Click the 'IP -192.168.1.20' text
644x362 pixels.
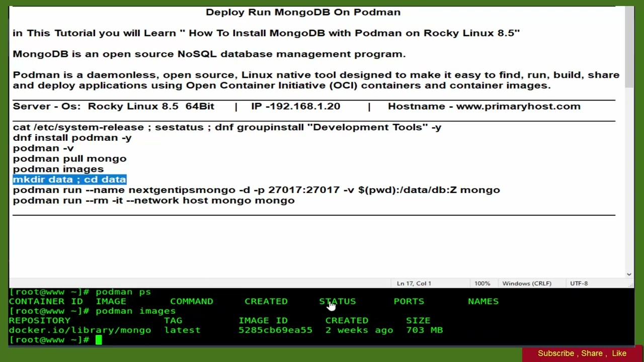[x=295, y=107]
